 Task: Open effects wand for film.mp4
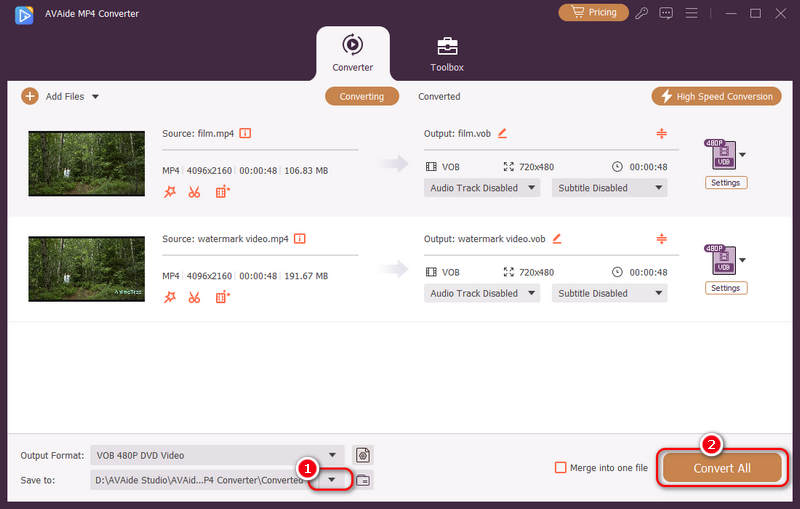169,192
